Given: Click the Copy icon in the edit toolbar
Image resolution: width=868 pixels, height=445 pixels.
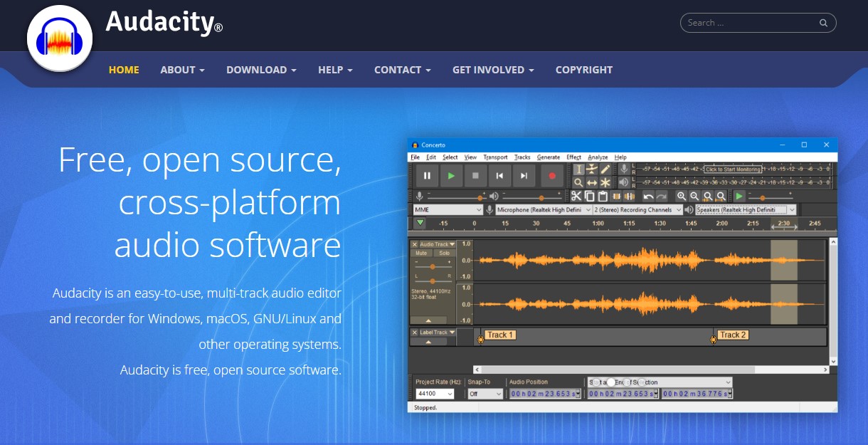Looking at the screenshot, I should (590, 197).
